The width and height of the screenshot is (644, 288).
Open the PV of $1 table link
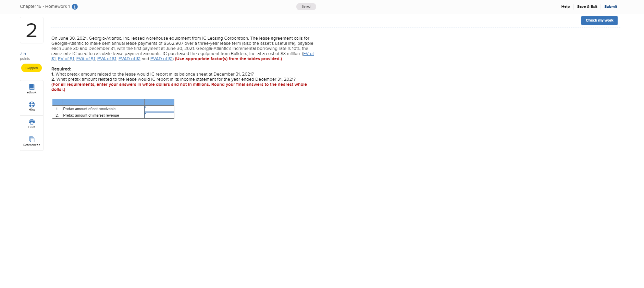coord(66,59)
